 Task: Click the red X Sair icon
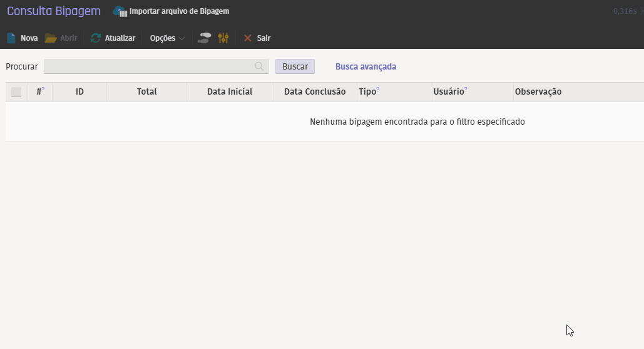pyautogui.click(x=248, y=38)
